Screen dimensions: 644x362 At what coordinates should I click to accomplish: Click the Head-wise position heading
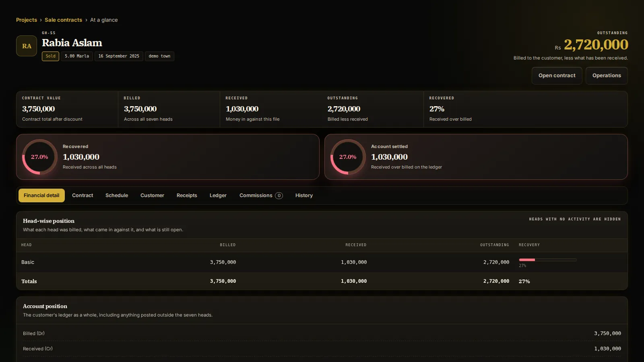point(49,221)
